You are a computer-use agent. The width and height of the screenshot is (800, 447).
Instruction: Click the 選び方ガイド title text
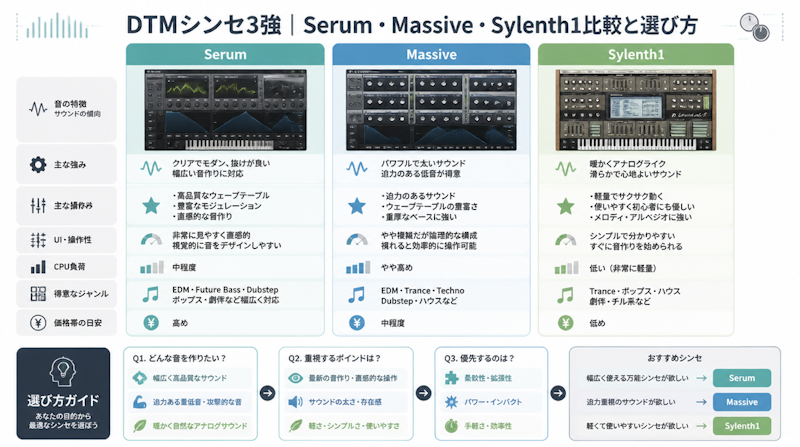tap(63, 400)
